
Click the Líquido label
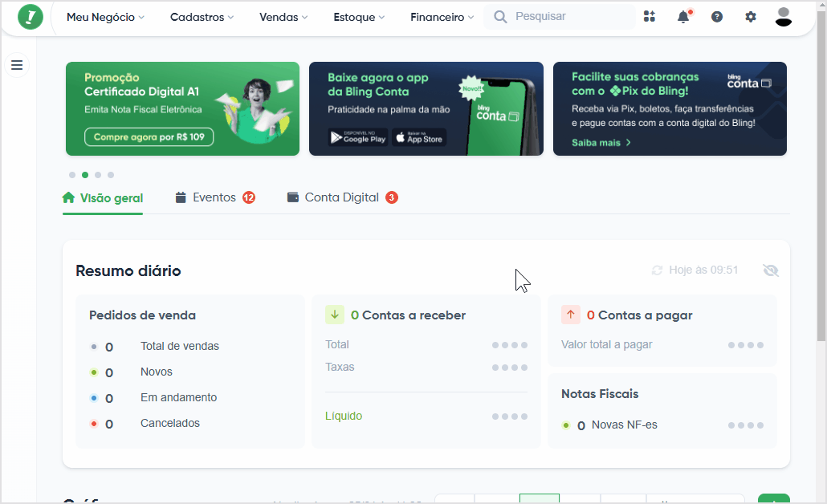[x=344, y=416]
